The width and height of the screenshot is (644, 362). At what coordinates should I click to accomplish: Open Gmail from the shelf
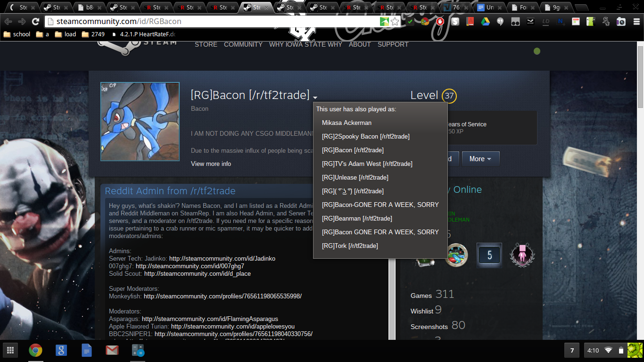(x=112, y=350)
